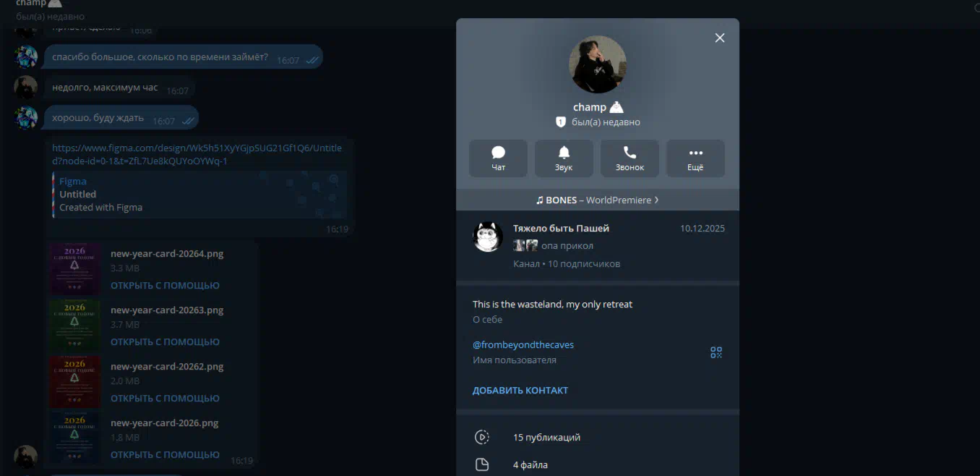
Task: Open the 4 файла shared files section
Action: tap(530, 464)
